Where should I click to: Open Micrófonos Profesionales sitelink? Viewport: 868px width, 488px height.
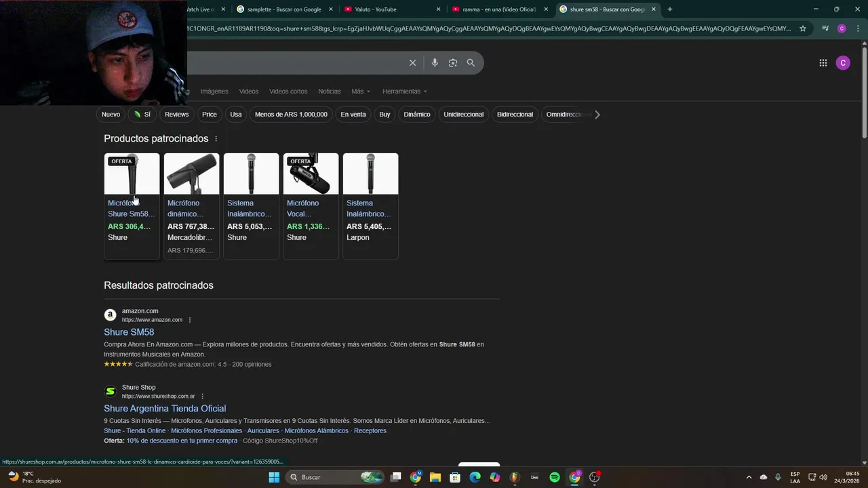[x=206, y=431]
